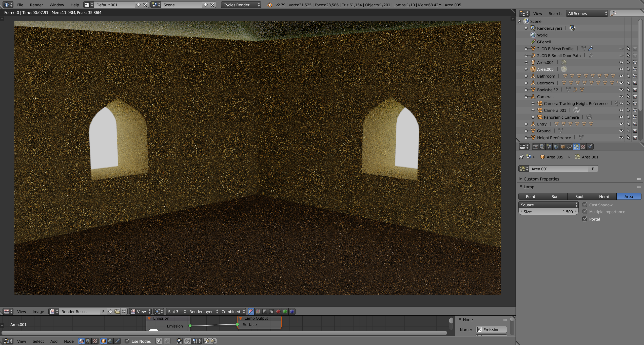Open the Cycles Render engine dropdown
This screenshot has height=345, width=644.
point(241,5)
